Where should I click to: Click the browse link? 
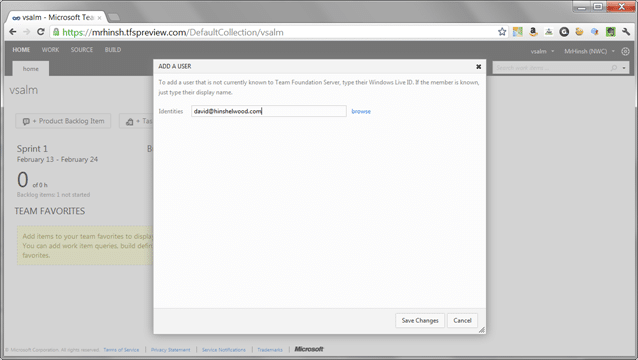tap(361, 111)
